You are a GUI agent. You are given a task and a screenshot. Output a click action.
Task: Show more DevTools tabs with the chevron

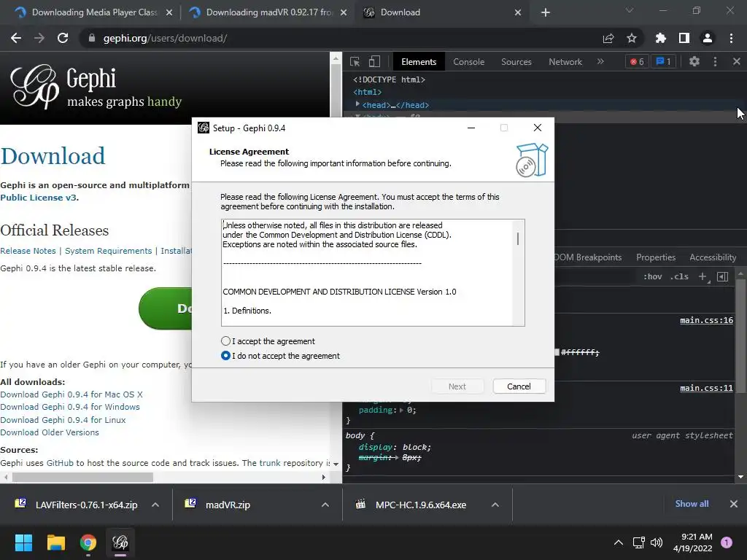pyautogui.click(x=600, y=61)
